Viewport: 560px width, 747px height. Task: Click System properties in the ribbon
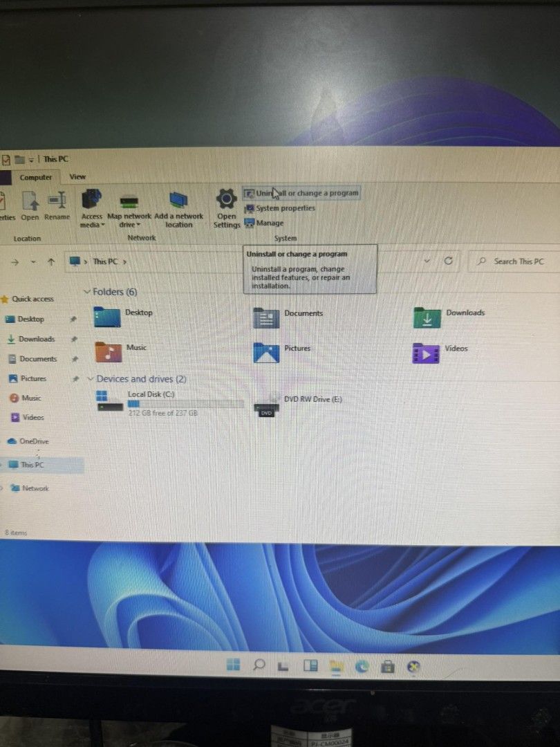click(x=279, y=208)
